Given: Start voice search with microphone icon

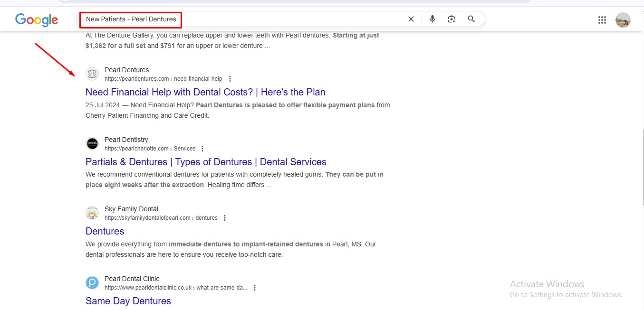Looking at the screenshot, I should click(x=432, y=19).
